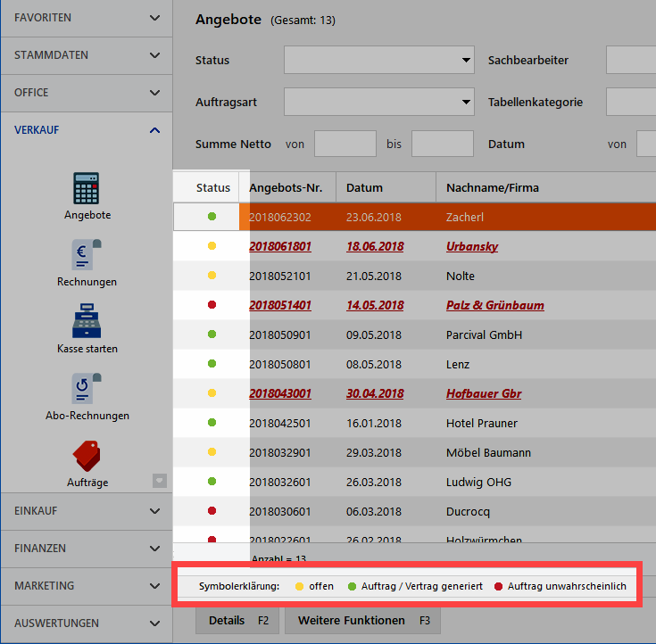Expand the STAMMDATEN sidebar section
This screenshot has height=644, width=656.
pos(87,55)
